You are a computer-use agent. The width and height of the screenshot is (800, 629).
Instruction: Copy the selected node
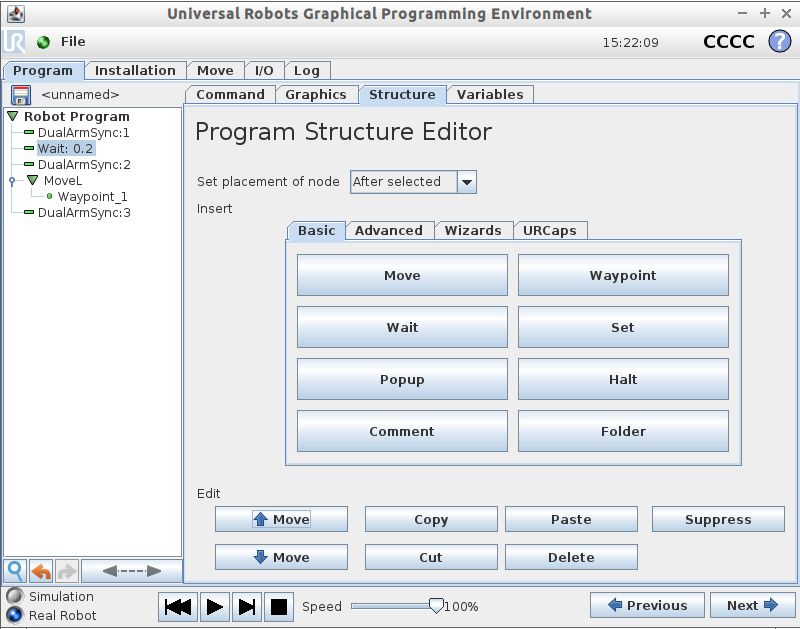pos(431,519)
